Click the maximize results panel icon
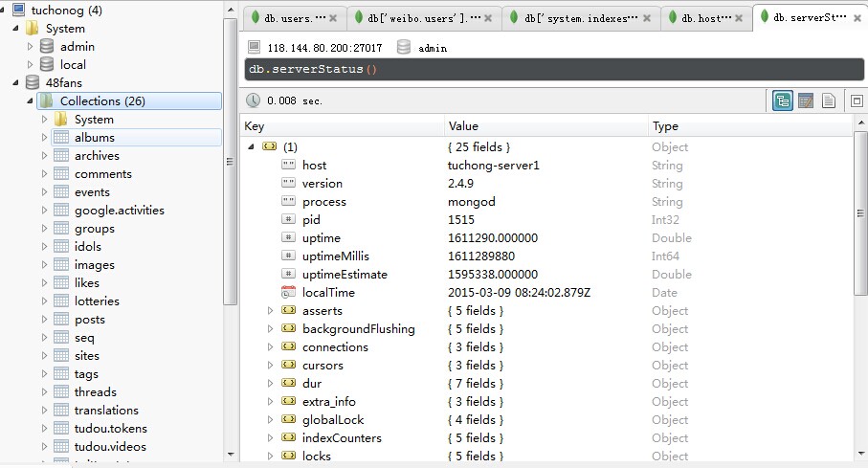Image resolution: width=868 pixels, height=468 pixels. [857, 100]
